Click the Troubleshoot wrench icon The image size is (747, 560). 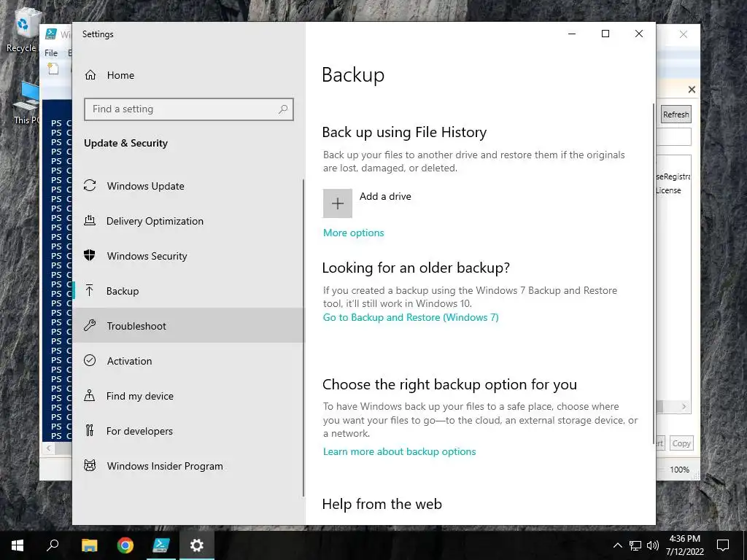[90, 326]
